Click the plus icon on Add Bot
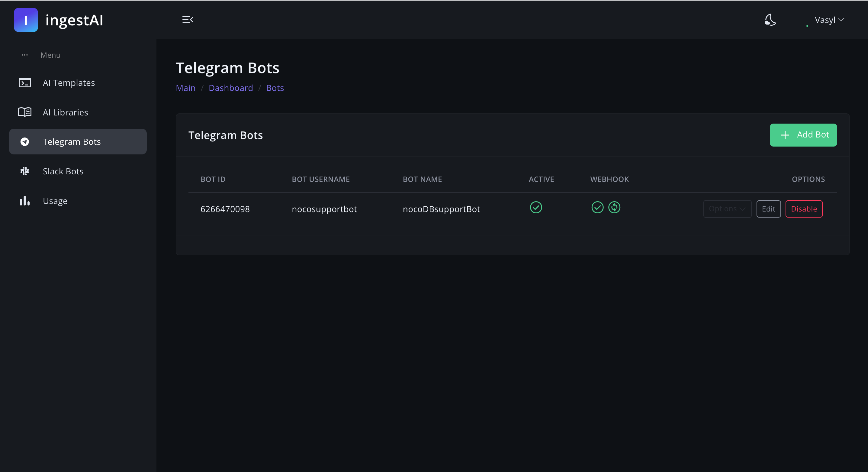868x472 pixels. click(785, 135)
